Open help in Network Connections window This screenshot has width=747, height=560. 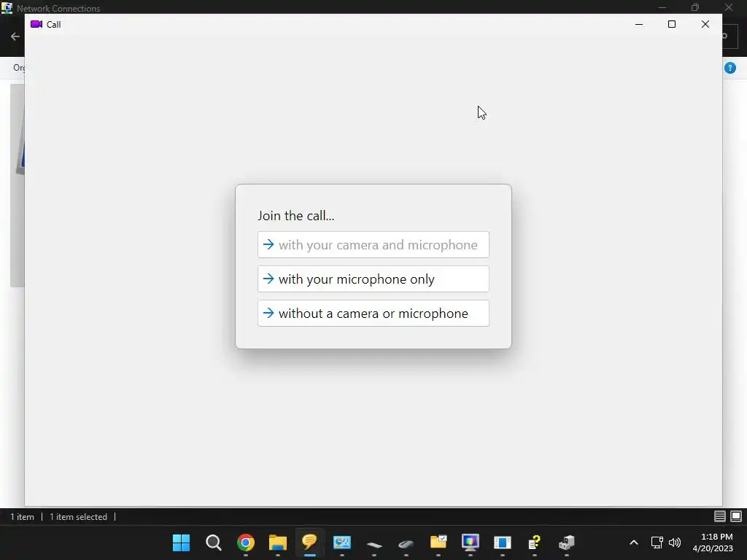[x=729, y=68]
